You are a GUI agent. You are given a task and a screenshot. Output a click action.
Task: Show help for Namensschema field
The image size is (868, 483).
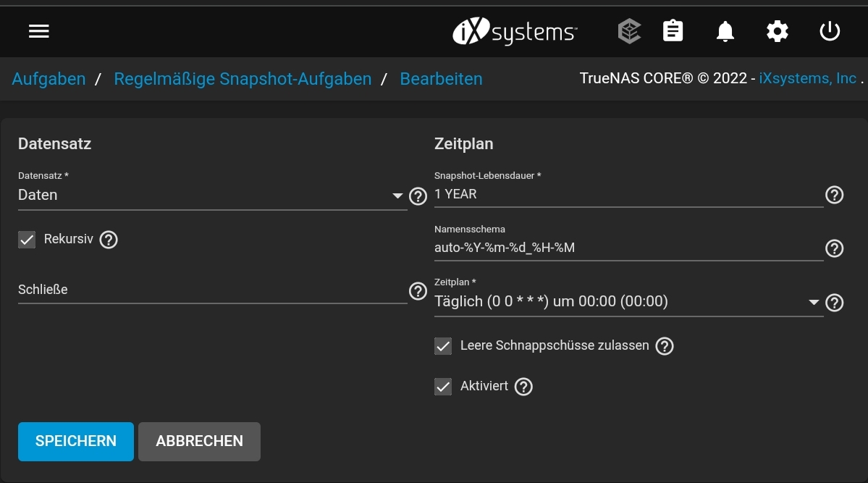tap(834, 248)
